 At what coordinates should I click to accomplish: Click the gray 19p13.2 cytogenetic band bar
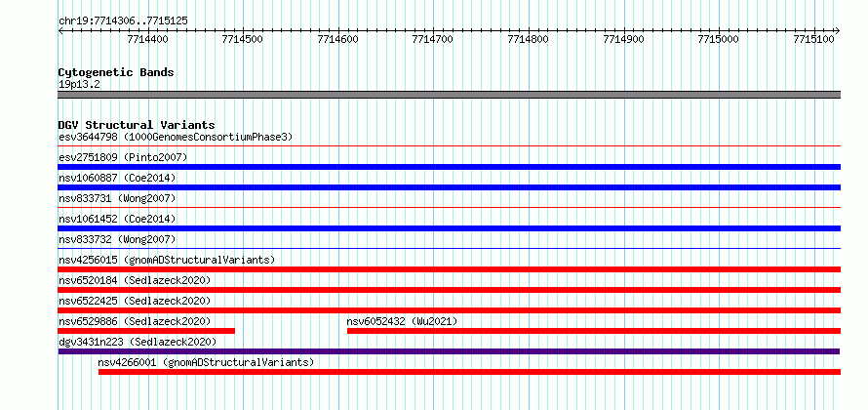[x=449, y=95]
